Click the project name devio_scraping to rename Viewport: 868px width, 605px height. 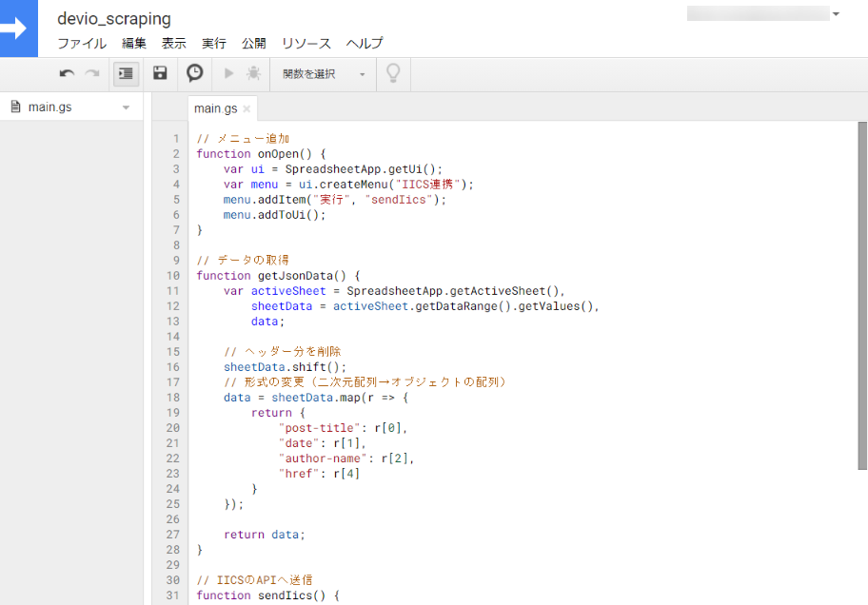(x=113, y=18)
